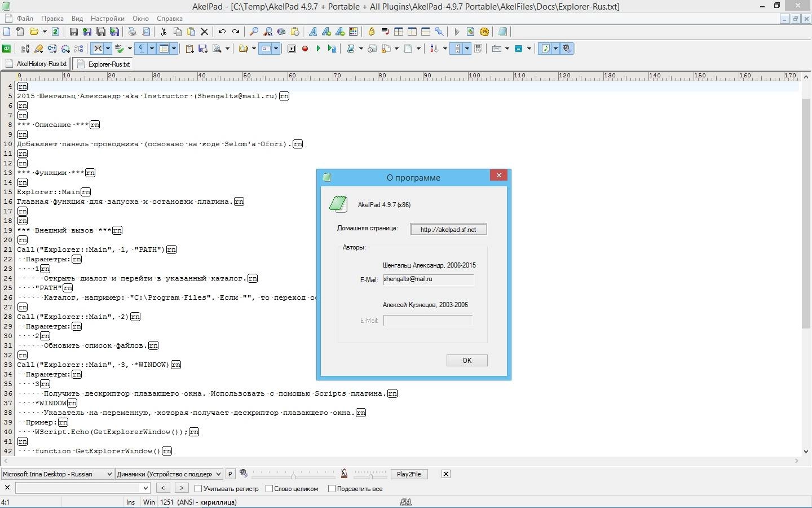Click the Paste clipboard icon in top toolbar
Image resolution: width=812 pixels, height=508 pixels.
(x=191, y=32)
